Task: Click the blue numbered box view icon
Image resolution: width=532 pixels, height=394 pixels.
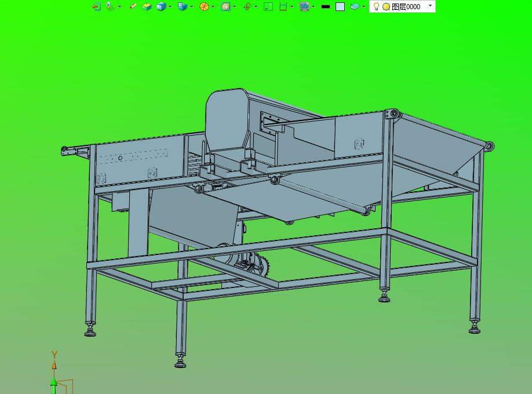Action: coord(183,6)
